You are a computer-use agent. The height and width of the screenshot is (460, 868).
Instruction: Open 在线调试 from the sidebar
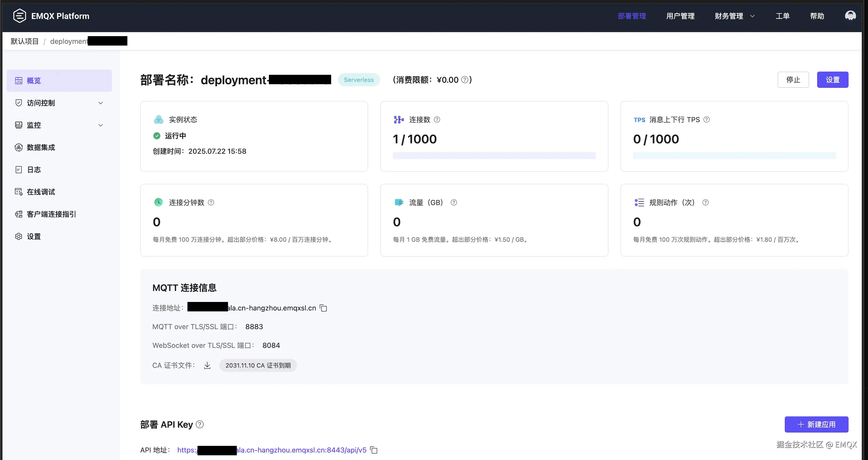click(x=41, y=192)
